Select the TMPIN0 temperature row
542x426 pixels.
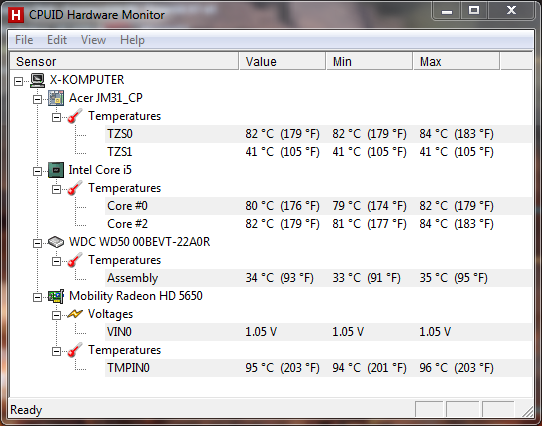point(318,368)
